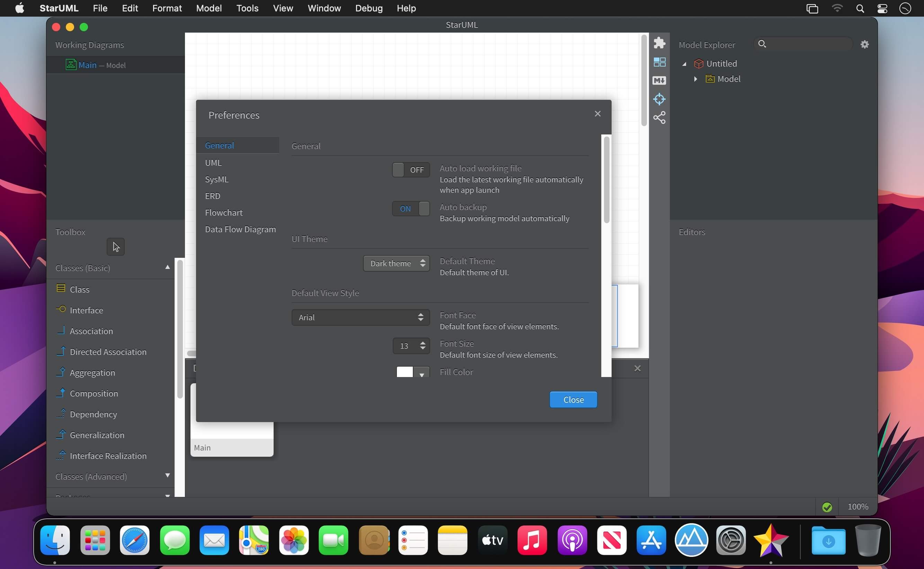Select the Untitled project in Model Explorer
This screenshot has width=924, height=569.
tap(721, 63)
